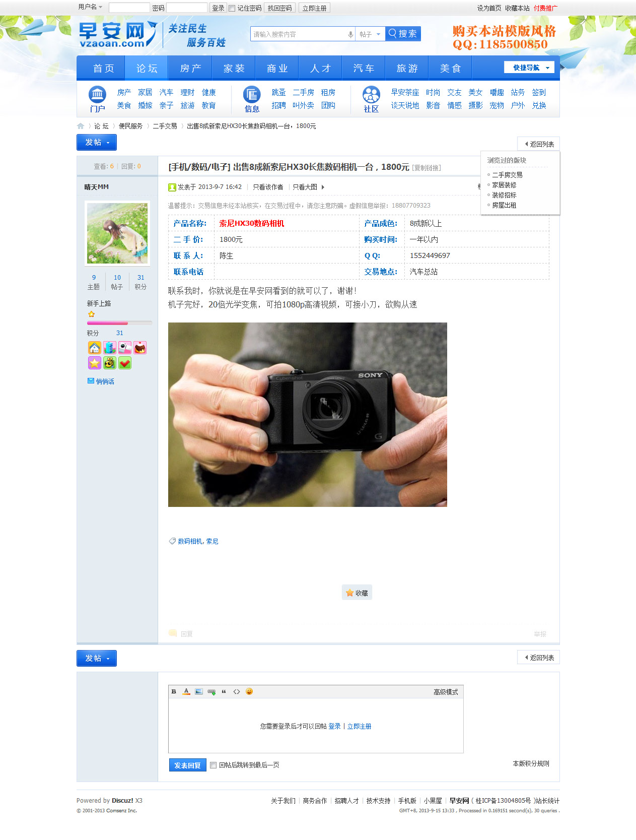Toggle bold in the reply editor
This screenshot has height=840, width=636.
(174, 691)
